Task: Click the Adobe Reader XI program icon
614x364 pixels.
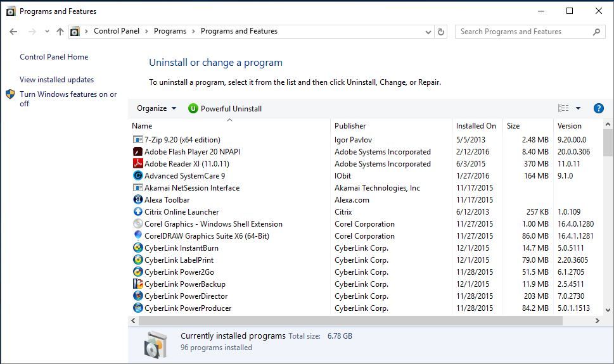Action: [138, 164]
